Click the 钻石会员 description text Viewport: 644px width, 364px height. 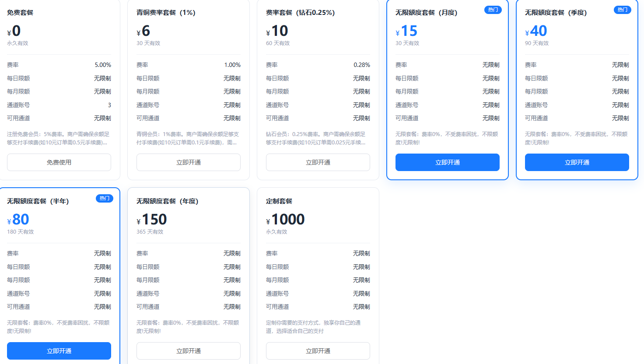(316, 138)
